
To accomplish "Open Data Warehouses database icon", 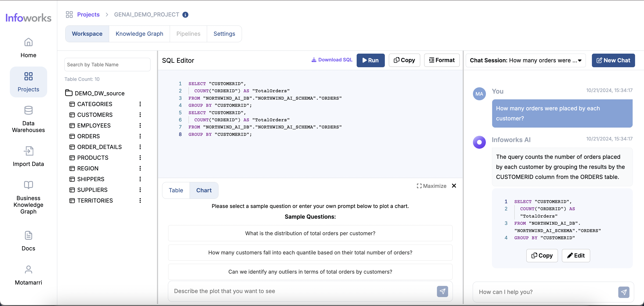I will click(28, 110).
